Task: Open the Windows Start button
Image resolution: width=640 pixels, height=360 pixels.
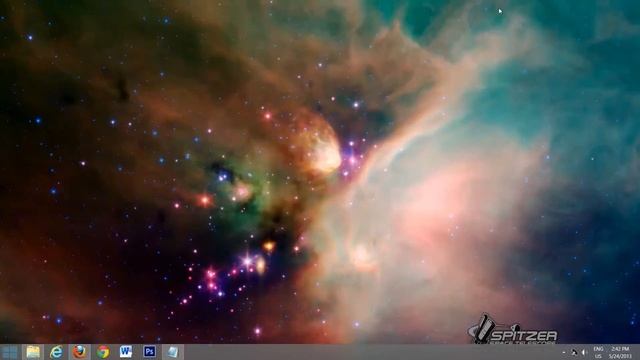Action: coord(9,352)
